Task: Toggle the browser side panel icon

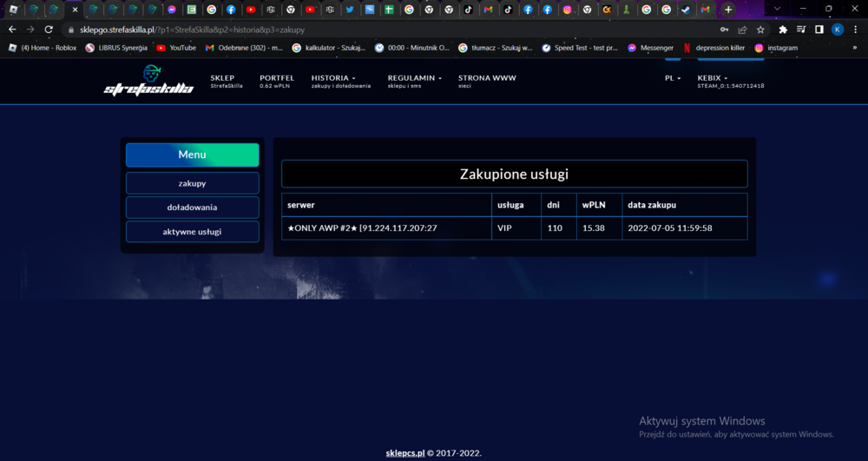Action: [819, 30]
